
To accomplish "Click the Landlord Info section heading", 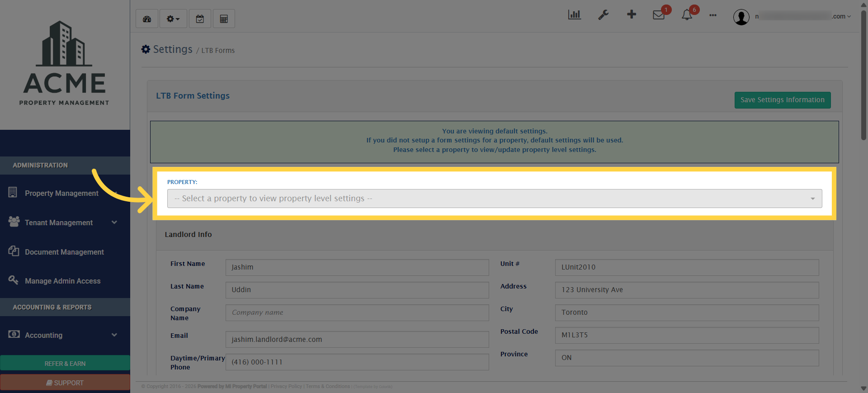I will 188,234.
